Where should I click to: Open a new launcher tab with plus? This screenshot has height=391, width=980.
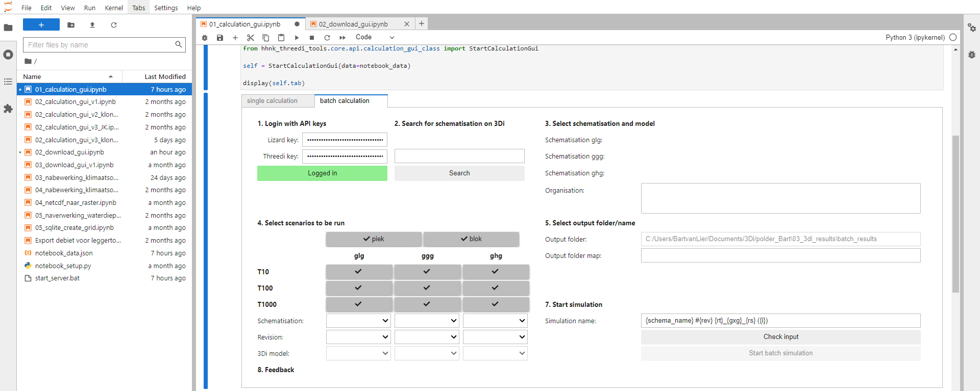click(422, 23)
